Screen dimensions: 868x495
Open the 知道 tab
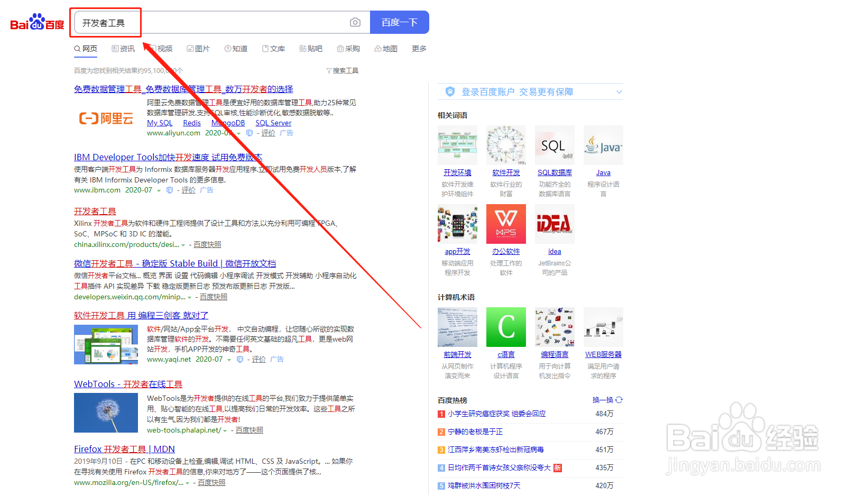(236, 49)
